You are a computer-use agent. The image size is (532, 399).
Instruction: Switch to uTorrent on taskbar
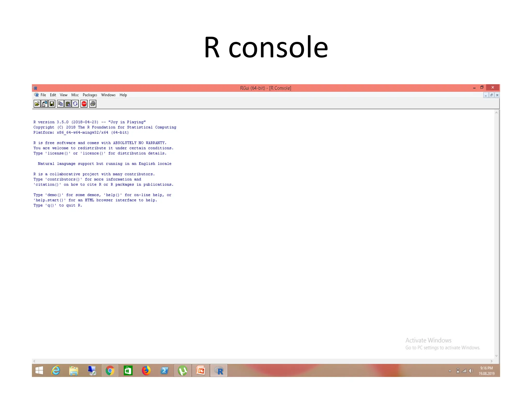[183, 371]
